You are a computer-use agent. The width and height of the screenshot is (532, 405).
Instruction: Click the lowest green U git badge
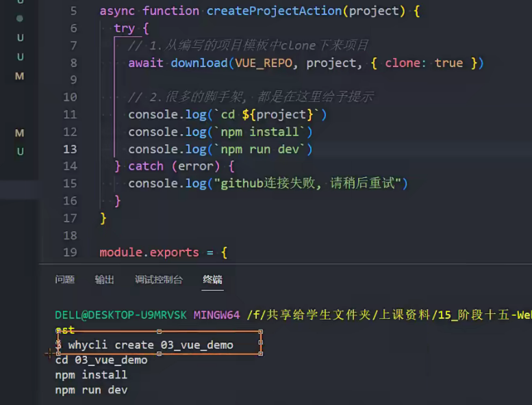click(20, 151)
